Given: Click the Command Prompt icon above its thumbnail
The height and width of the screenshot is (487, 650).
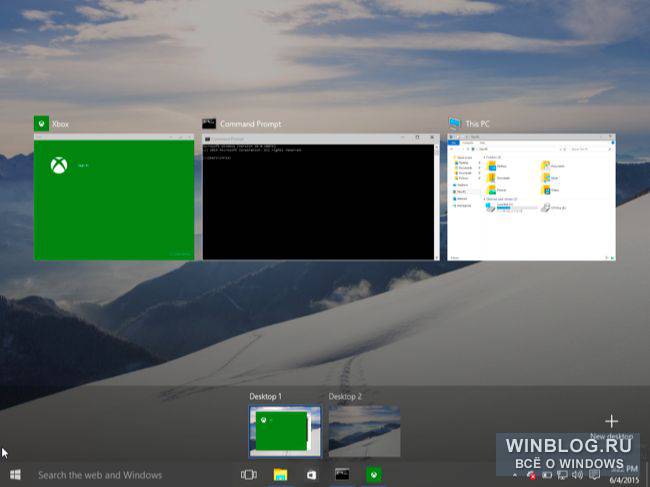Looking at the screenshot, I should tap(209, 124).
